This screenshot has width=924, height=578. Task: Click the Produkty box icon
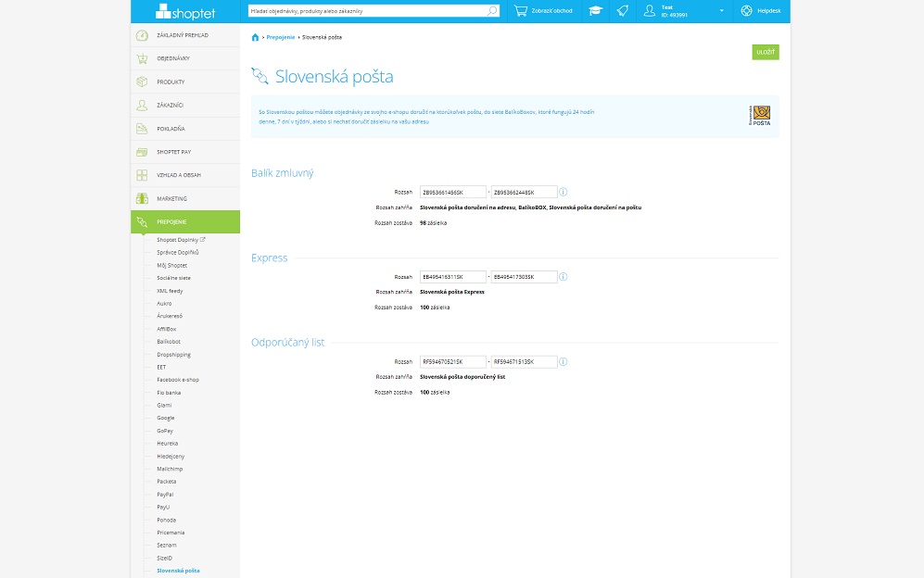(x=142, y=82)
